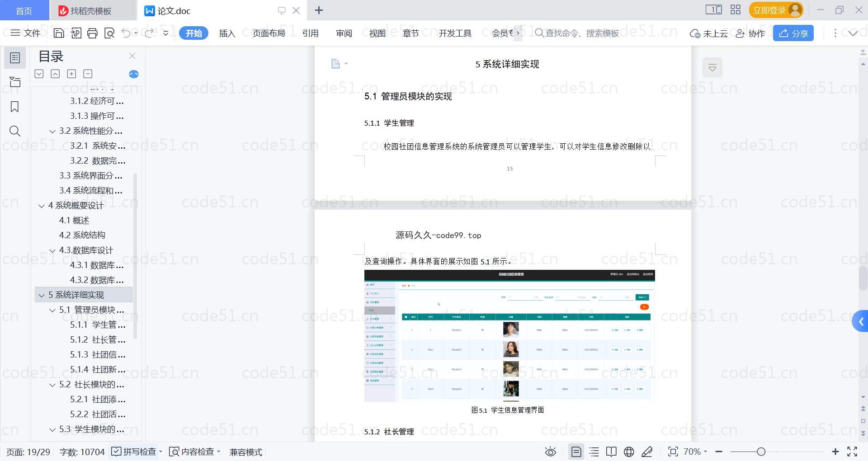Switch to web layout view icon
This screenshot has height=461, width=868.
tap(629, 452)
